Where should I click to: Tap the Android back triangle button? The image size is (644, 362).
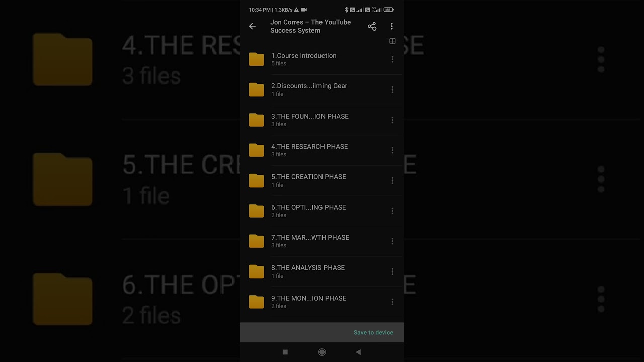[x=358, y=352]
